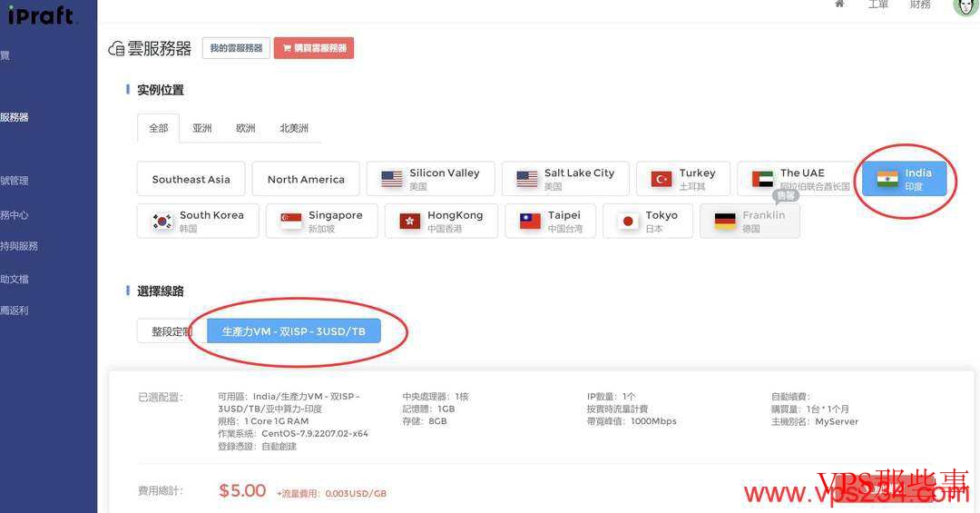Select India location
980x513 pixels.
point(905,179)
